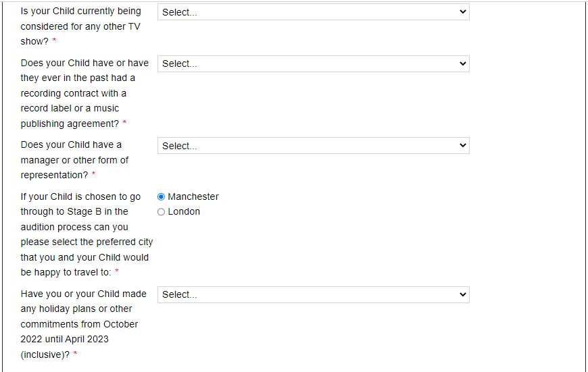Click chevron arrow on manager representation select
The image size is (588, 372).
coord(463,145)
